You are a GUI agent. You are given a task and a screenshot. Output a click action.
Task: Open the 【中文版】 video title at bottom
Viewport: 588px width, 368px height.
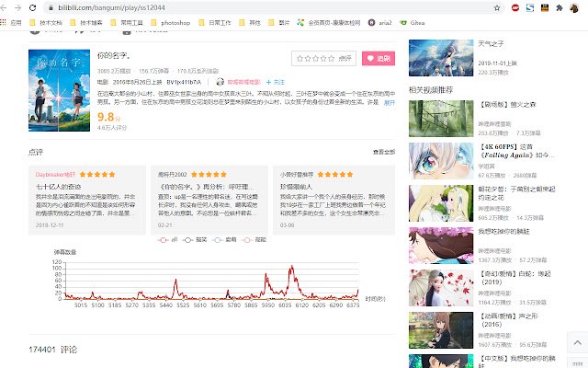tap(516, 361)
